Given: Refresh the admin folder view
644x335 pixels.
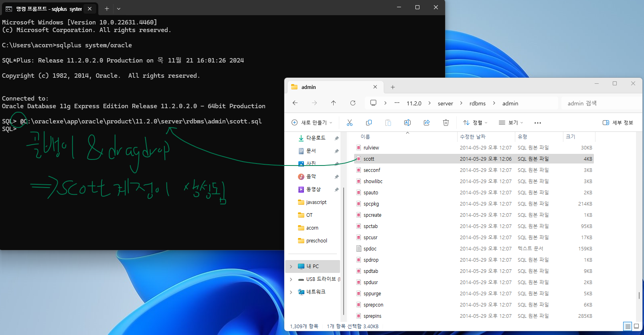Looking at the screenshot, I should (x=353, y=103).
